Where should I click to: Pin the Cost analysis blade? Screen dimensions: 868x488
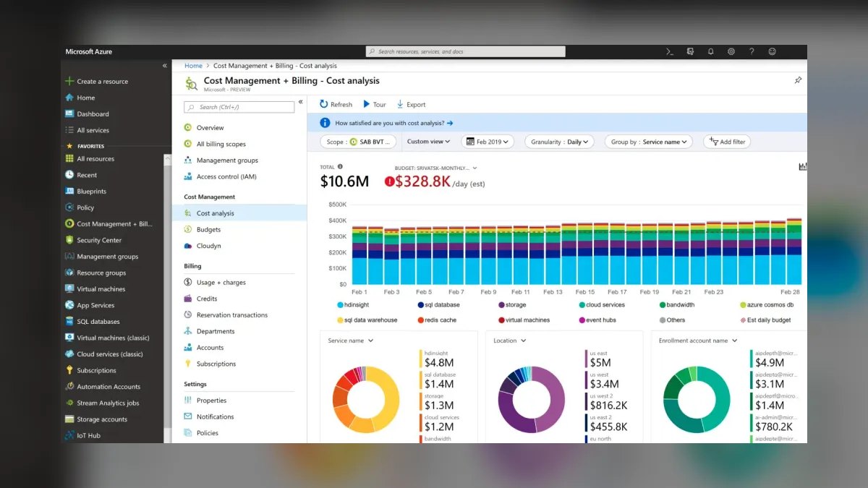click(798, 80)
